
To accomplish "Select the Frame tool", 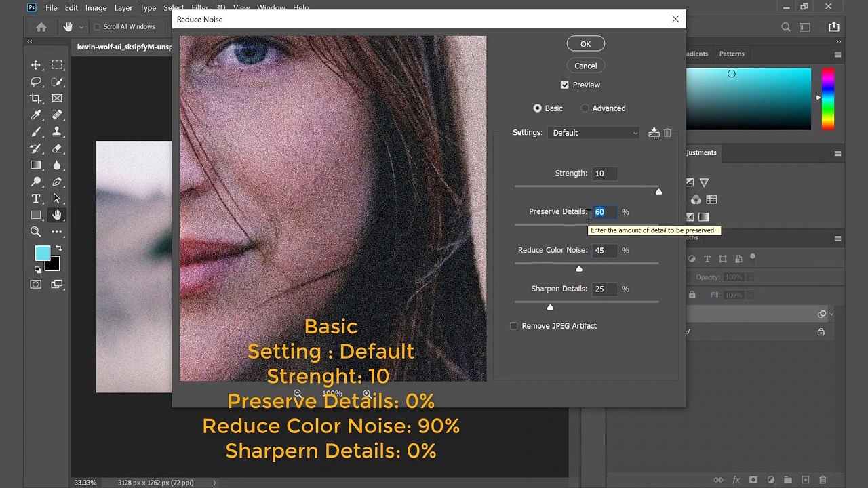I will pos(57,98).
